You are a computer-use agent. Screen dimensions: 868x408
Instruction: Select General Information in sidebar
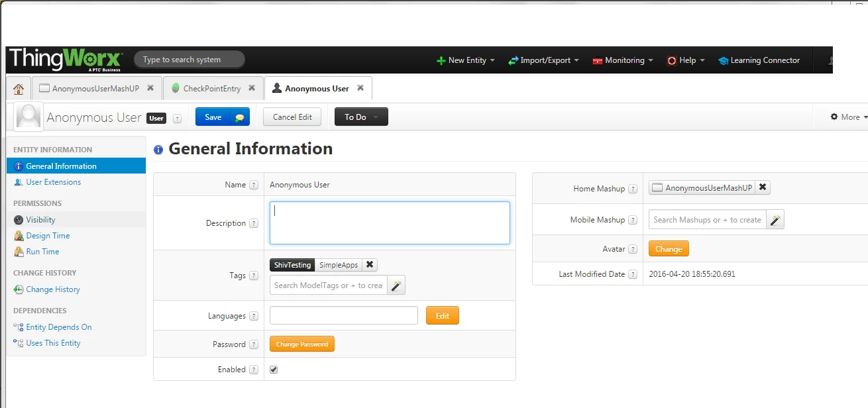[x=76, y=166]
